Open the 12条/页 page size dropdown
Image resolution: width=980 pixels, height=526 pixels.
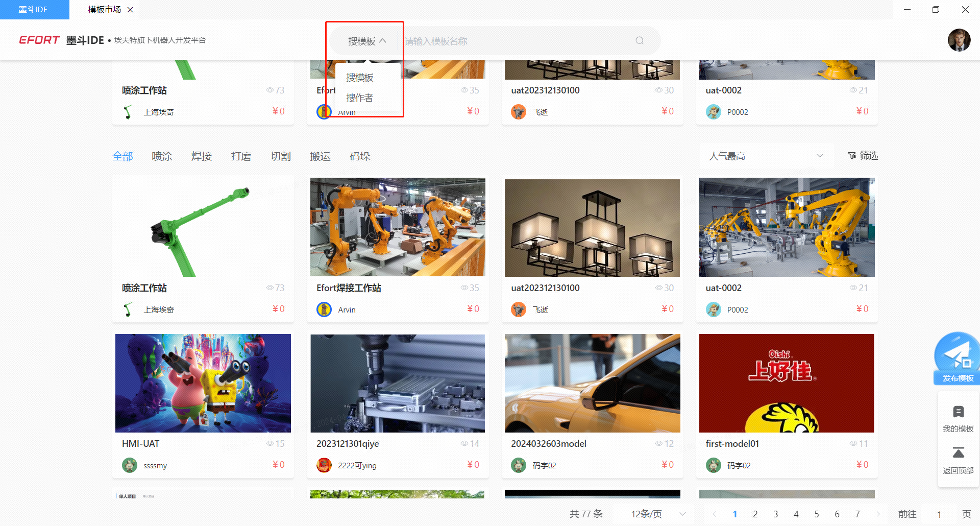click(x=657, y=514)
